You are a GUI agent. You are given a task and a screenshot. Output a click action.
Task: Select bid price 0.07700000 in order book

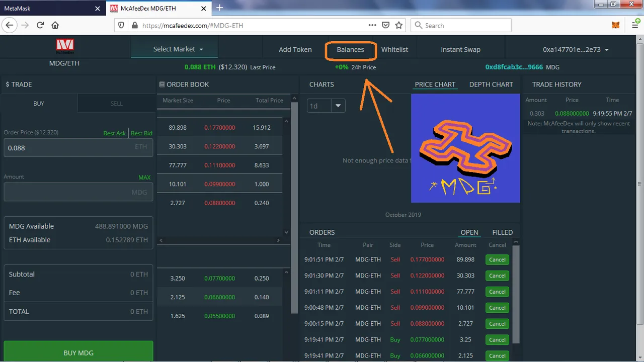(219, 279)
